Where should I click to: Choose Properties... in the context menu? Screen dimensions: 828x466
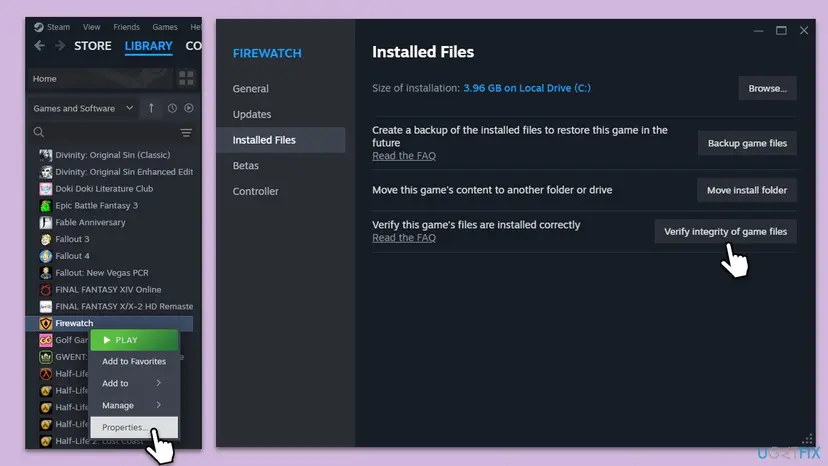pyautogui.click(x=134, y=427)
